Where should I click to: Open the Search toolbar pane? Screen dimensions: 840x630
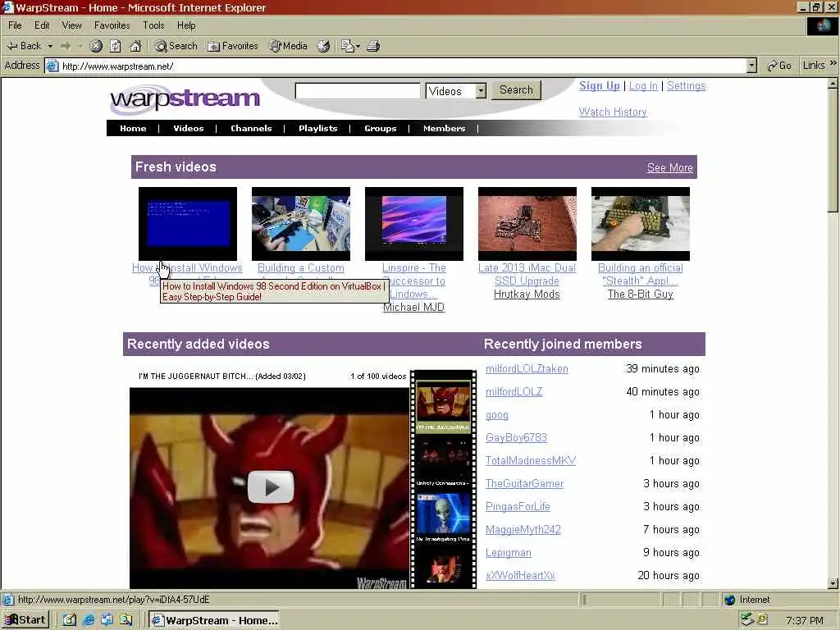176,46
